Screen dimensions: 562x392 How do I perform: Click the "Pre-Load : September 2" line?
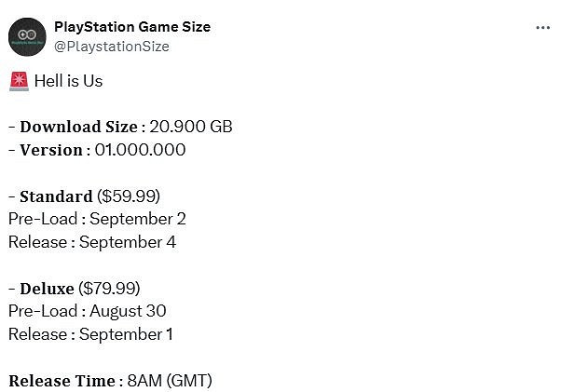coord(97,219)
